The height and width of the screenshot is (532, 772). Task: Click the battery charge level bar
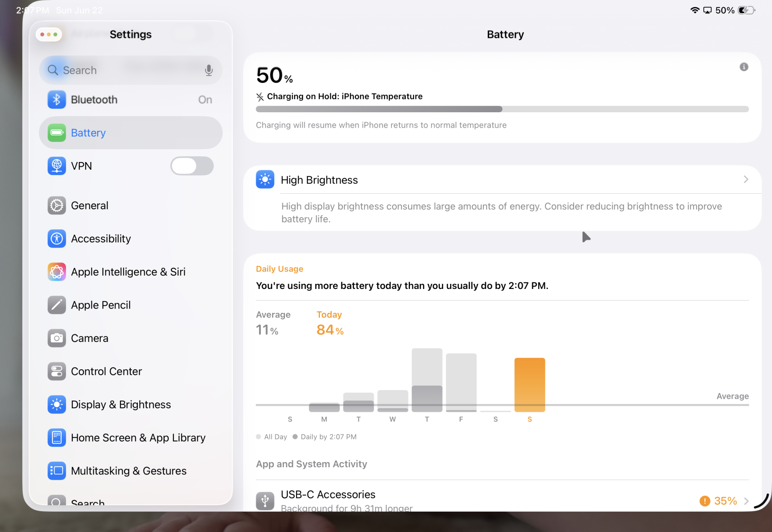[x=502, y=109]
